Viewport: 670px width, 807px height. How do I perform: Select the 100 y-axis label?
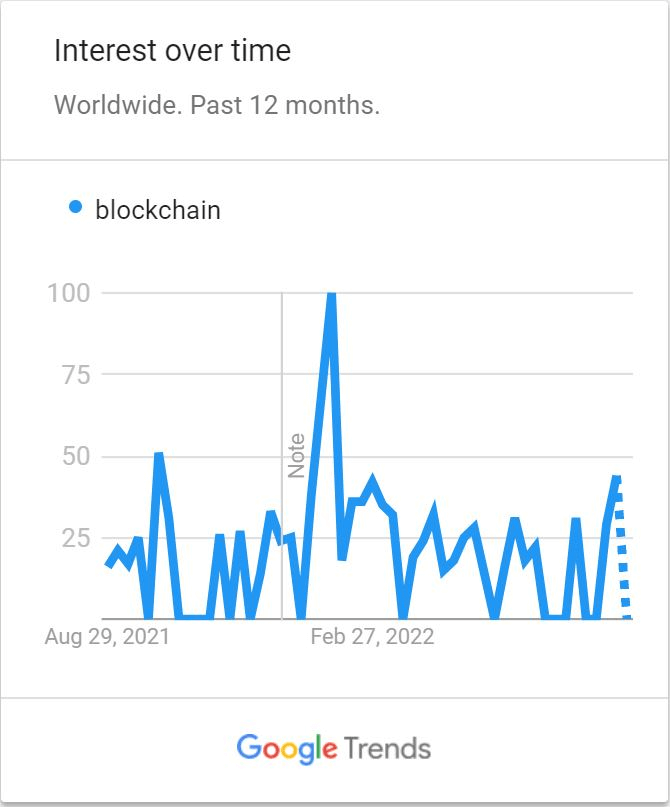[x=69, y=293]
